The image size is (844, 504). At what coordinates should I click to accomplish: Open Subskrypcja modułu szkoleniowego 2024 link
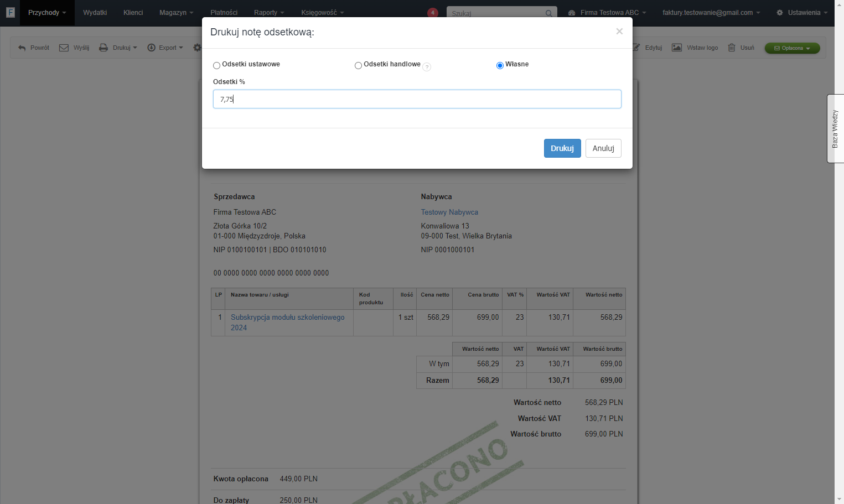tap(287, 323)
